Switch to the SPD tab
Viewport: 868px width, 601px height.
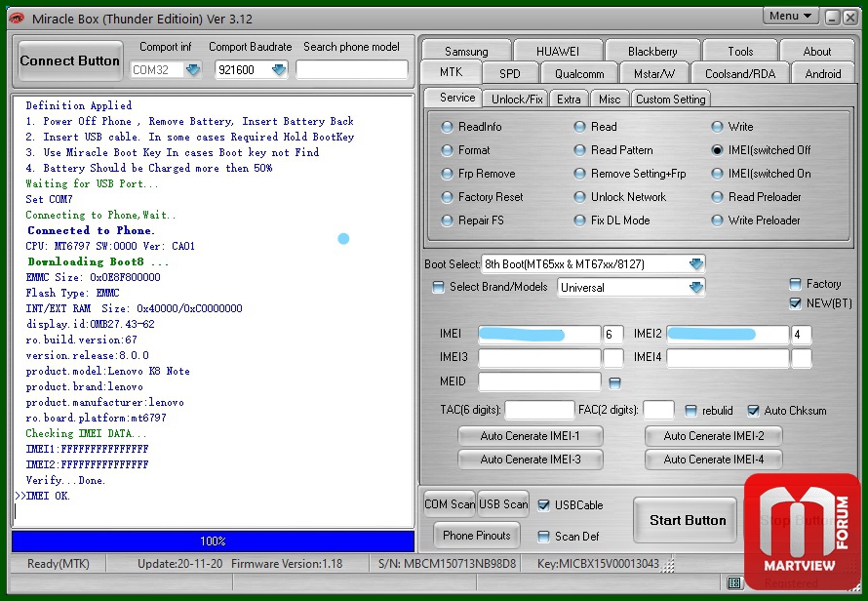(510, 74)
